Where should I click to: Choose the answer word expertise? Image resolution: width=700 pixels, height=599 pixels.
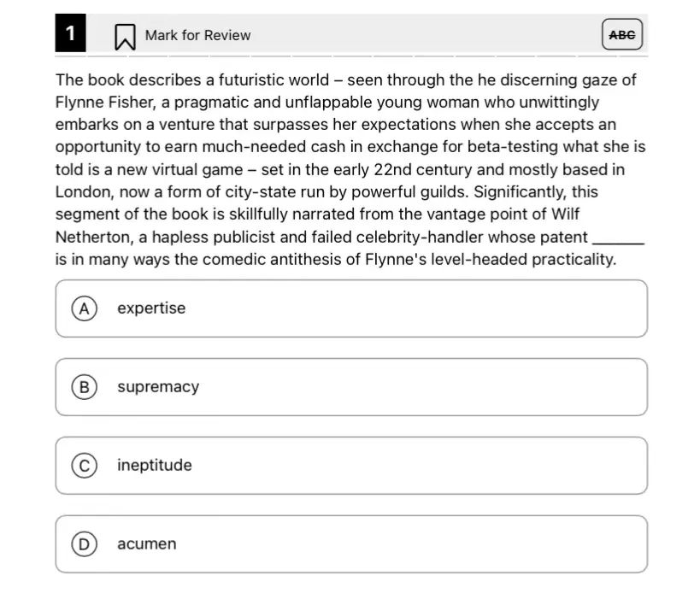(x=151, y=308)
